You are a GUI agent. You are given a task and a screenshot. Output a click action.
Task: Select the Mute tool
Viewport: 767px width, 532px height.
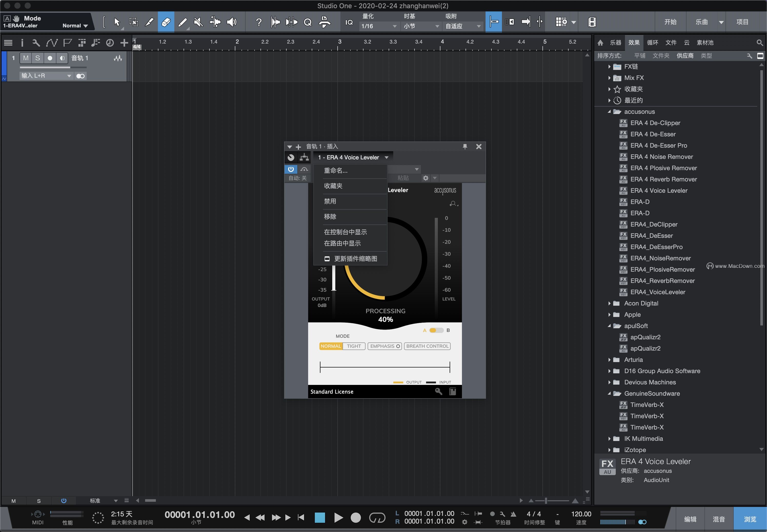[x=198, y=22]
